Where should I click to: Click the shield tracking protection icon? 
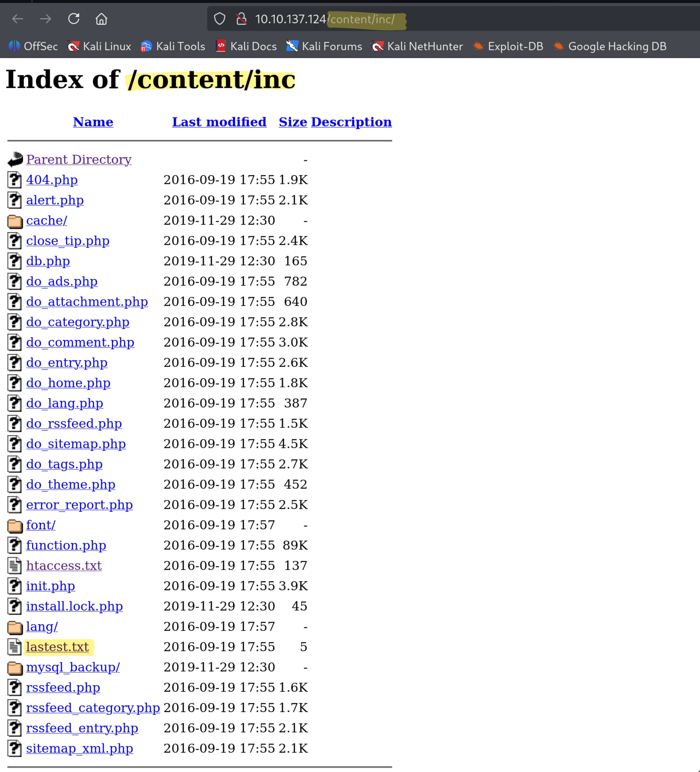pyautogui.click(x=219, y=19)
